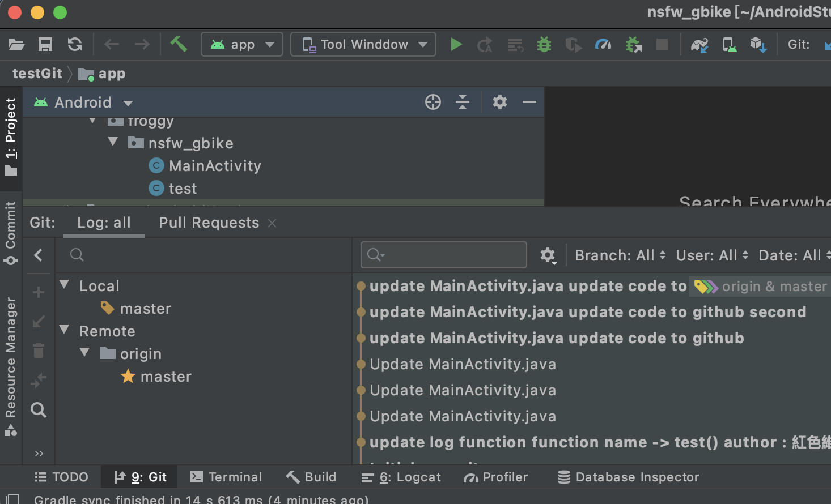
Task: Click the delete branch trash icon
Action: [39, 351]
